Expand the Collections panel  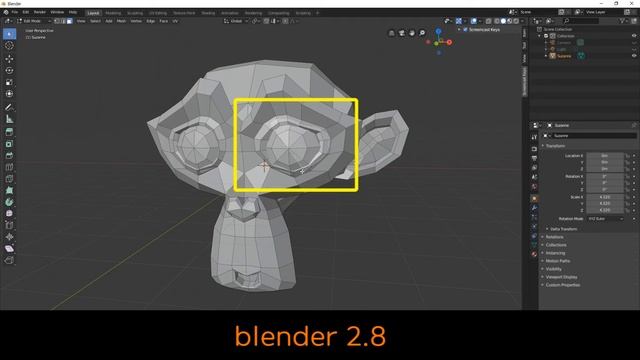coord(556,245)
